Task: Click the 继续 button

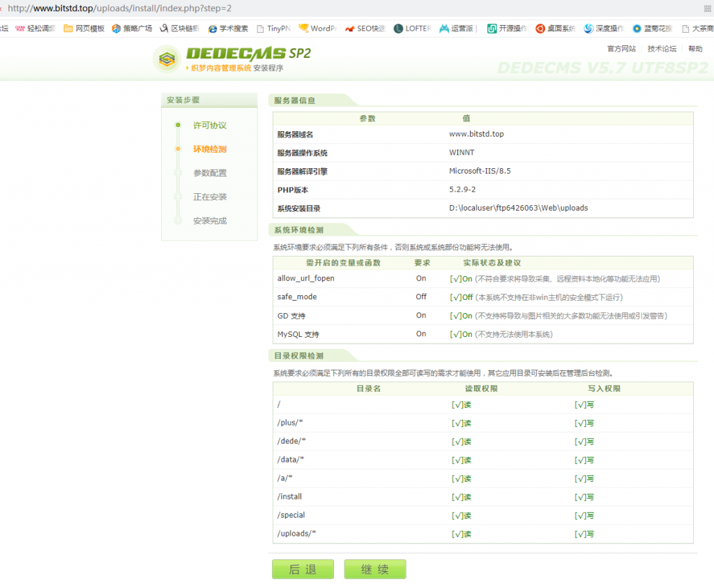Action: click(374, 569)
